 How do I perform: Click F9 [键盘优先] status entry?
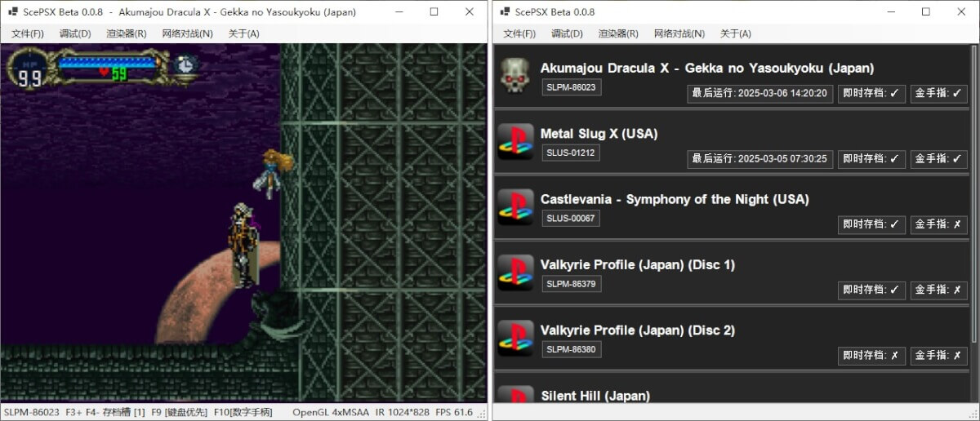[x=178, y=412]
